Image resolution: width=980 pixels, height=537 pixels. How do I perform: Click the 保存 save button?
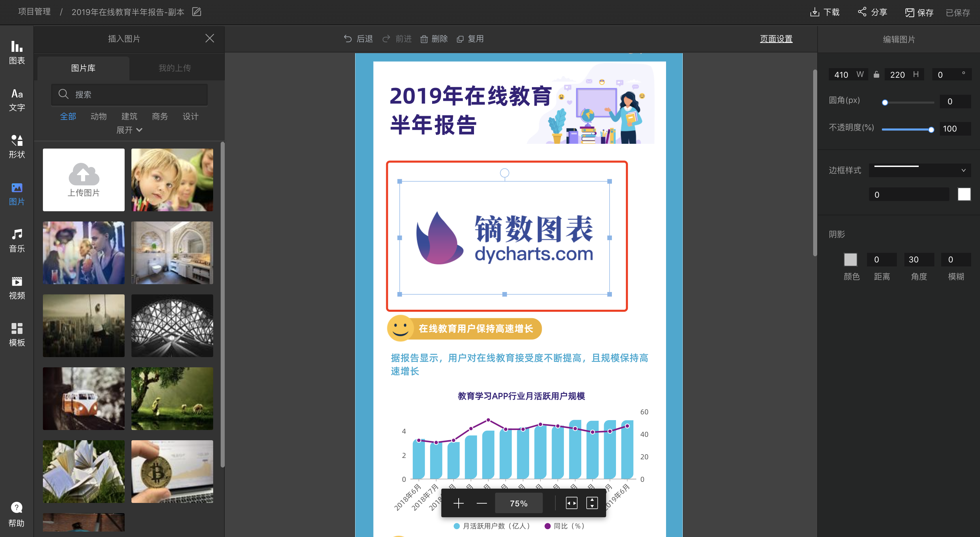(x=919, y=13)
